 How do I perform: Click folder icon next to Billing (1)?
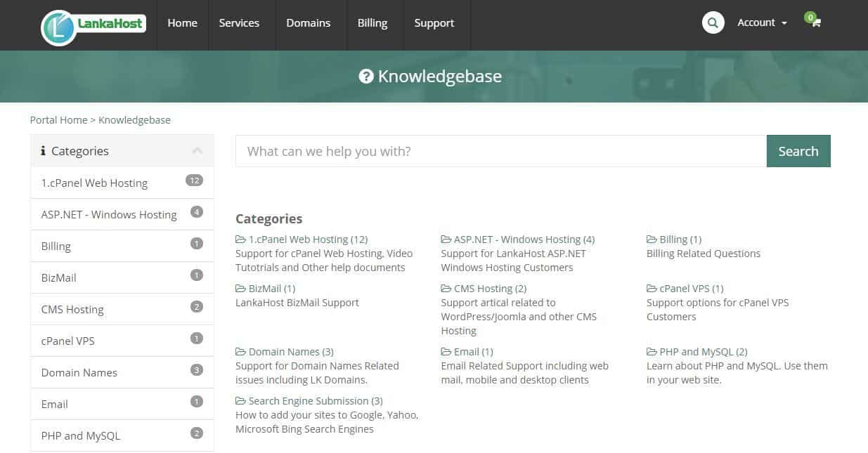pos(652,239)
